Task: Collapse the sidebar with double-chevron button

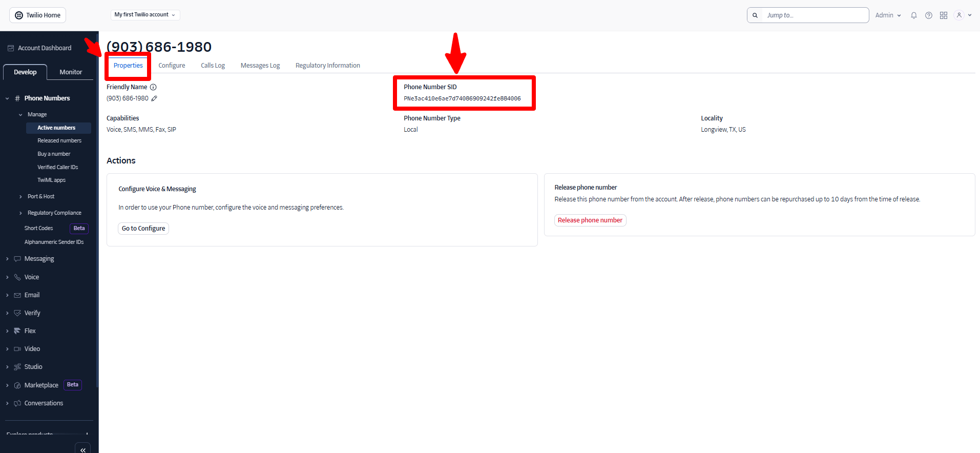Action: click(83, 449)
